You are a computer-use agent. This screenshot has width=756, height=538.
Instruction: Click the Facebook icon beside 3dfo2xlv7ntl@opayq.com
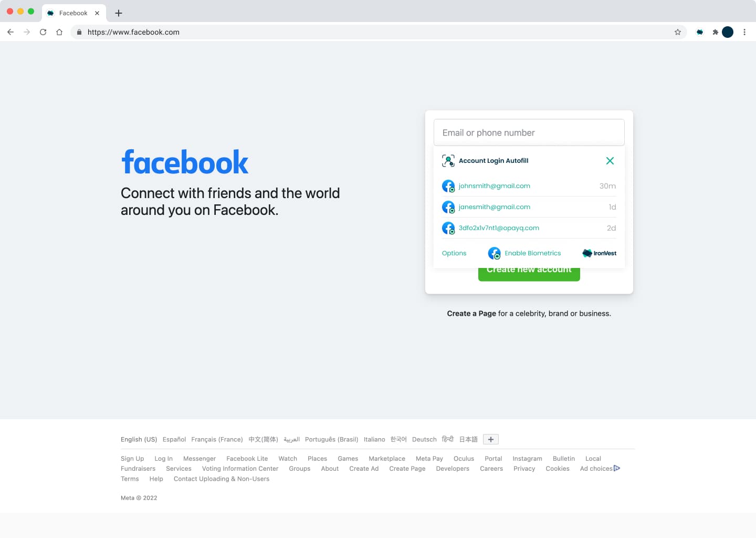click(448, 228)
